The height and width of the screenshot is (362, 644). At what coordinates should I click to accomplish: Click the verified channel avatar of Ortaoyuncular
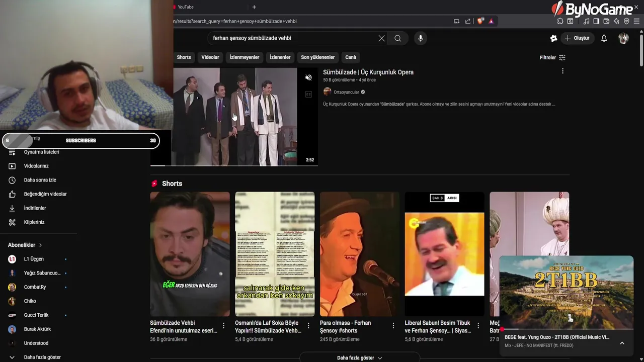coord(327,92)
